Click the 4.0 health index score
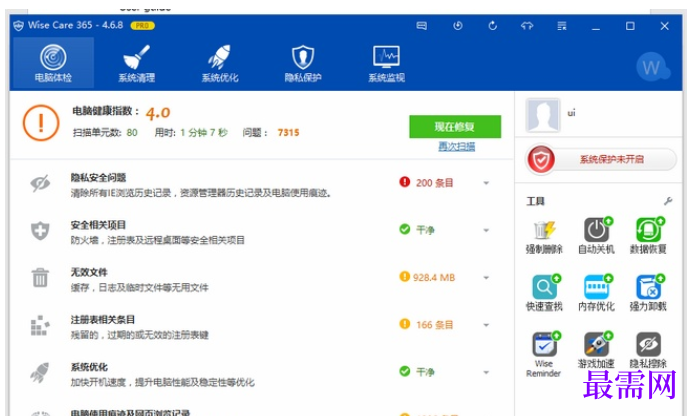 pos(158,113)
